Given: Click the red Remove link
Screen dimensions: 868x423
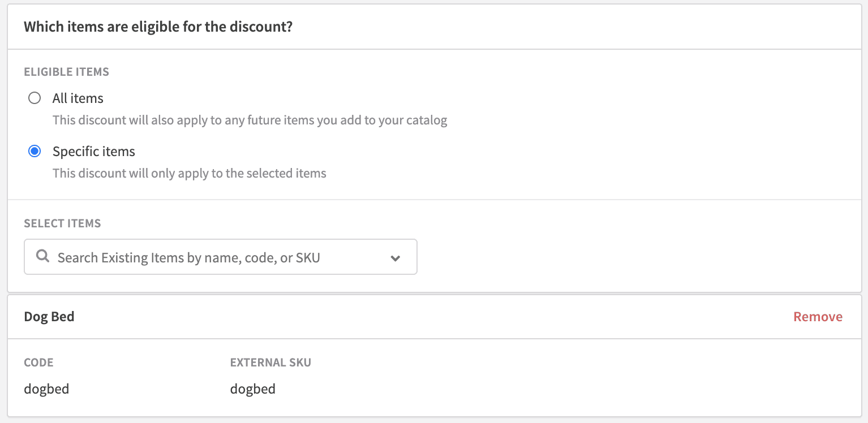Looking at the screenshot, I should click(x=817, y=316).
